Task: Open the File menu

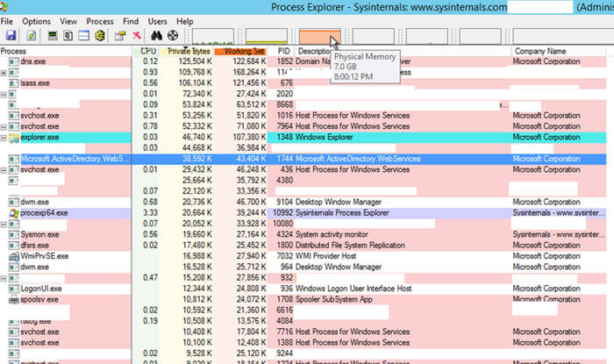Action: pyautogui.click(x=7, y=22)
